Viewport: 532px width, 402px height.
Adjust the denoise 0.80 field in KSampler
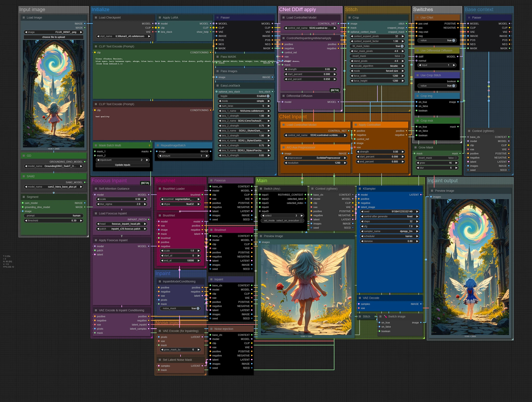(390, 241)
